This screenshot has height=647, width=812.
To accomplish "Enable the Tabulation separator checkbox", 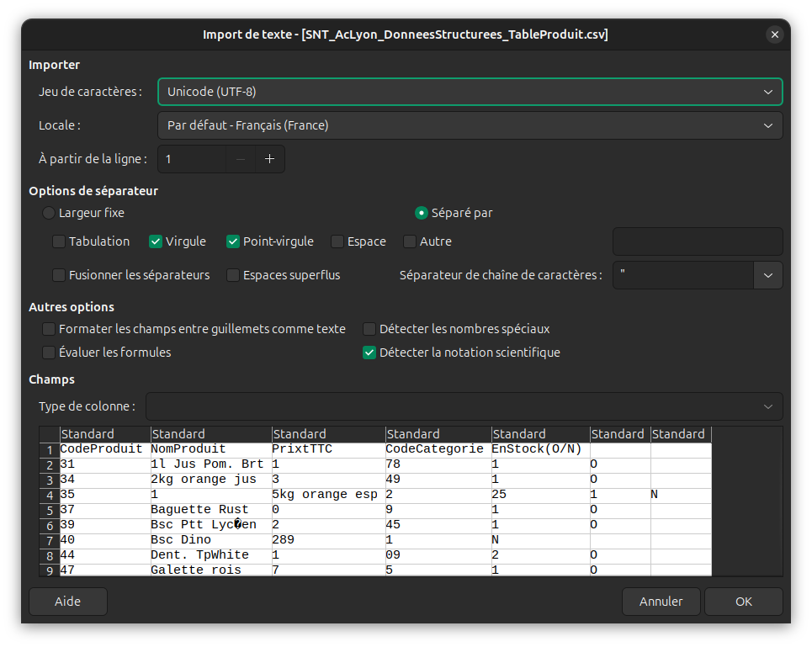I will click(59, 241).
